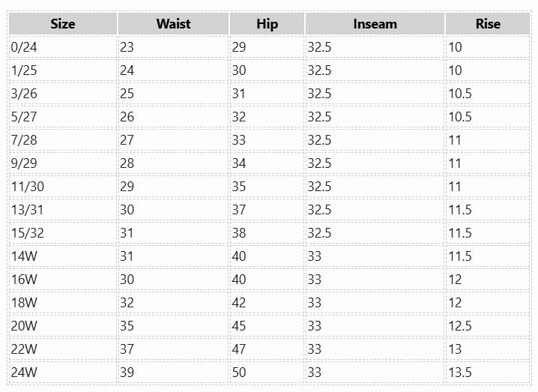Click the Size column header
The width and height of the screenshot is (538, 392).
click(63, 24)
